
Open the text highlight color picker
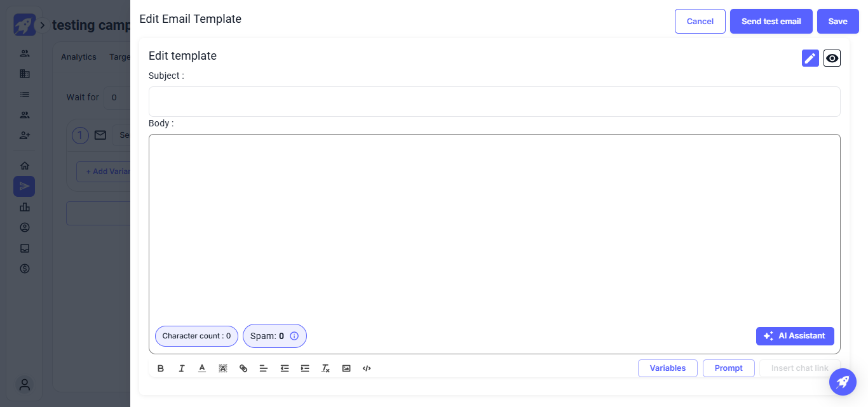coord(223,368)
